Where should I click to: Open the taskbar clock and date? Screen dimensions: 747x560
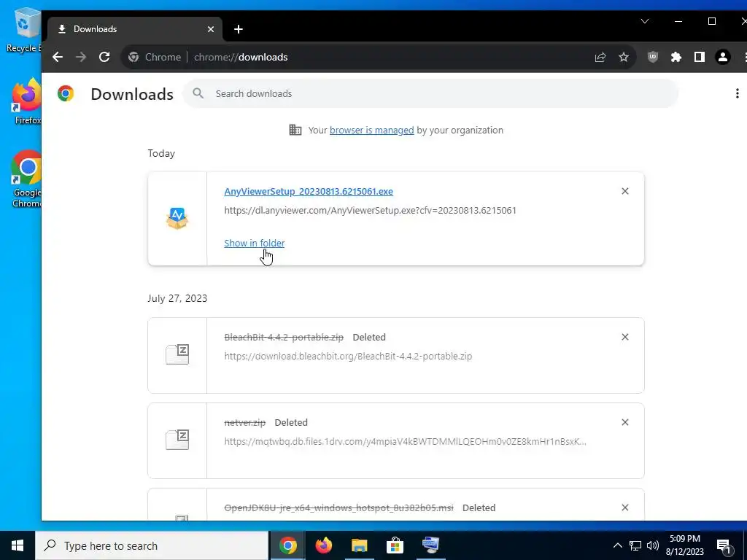(685, 545)
